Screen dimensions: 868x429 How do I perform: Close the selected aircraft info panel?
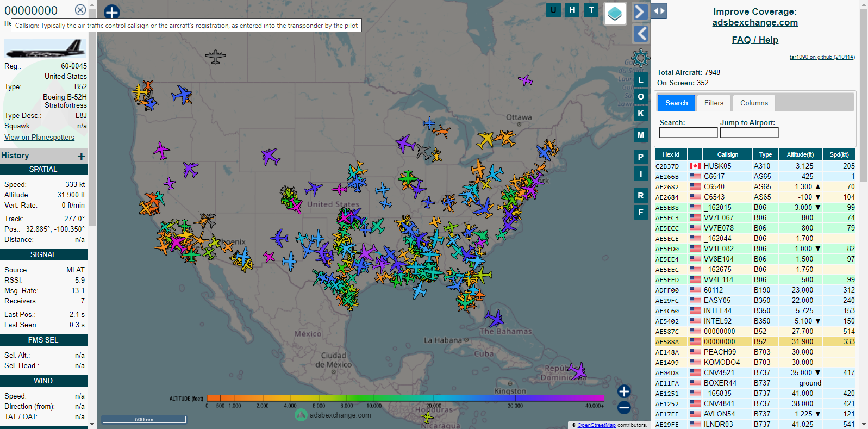point(80,10)
